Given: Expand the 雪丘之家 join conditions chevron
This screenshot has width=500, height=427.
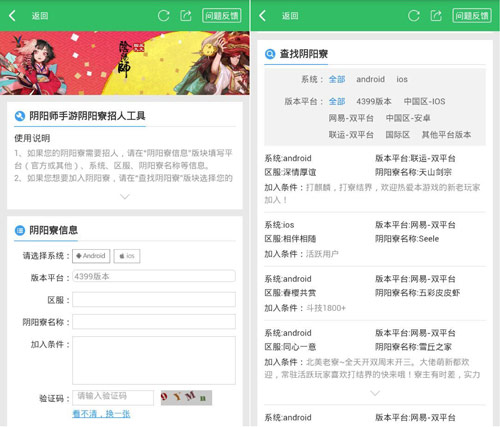Looking at the screenshot, I should [375, 393].
